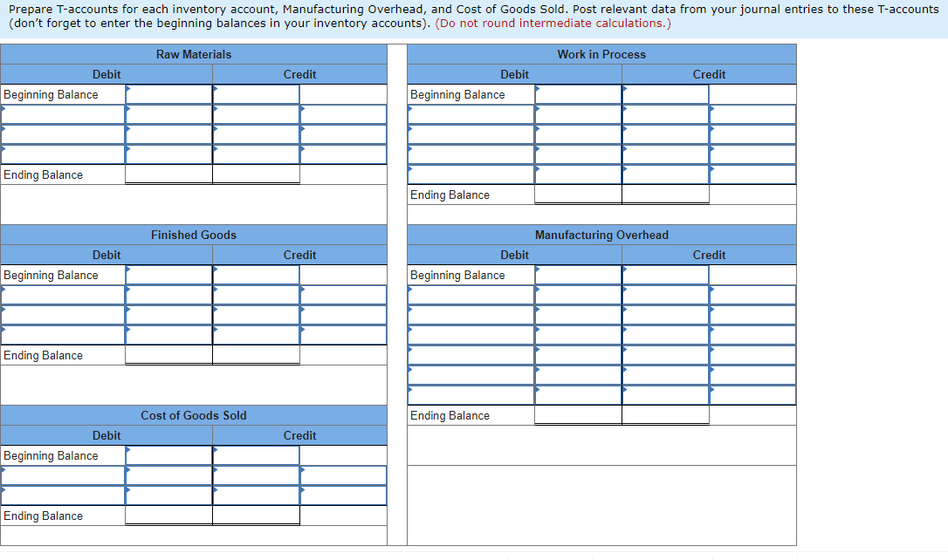Viewport: 948px width, 560px height.
Task: Click Credit header of Raw Materials account
Action: (300, 74)
